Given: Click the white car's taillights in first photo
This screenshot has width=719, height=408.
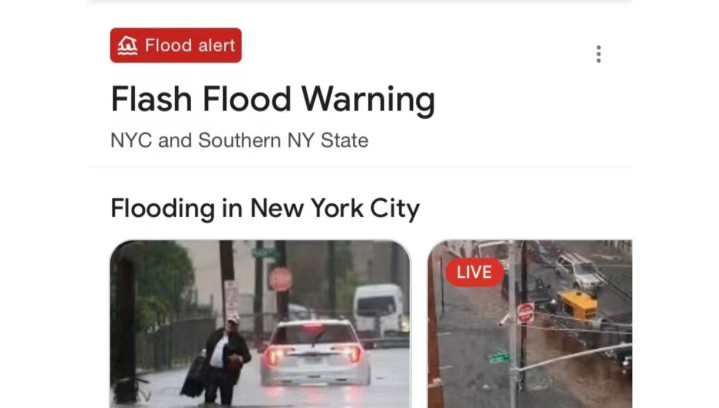Looking at the screenshot, I should (315, 353).
